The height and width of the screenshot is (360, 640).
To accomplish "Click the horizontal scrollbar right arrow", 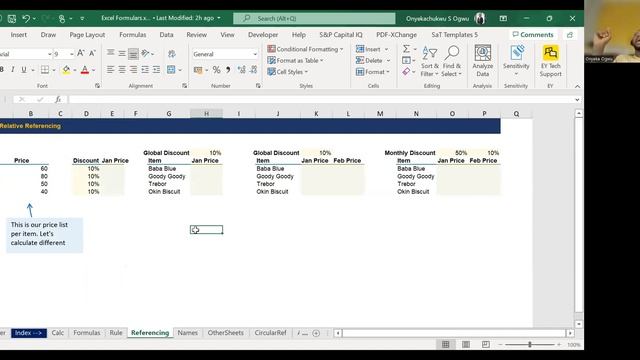I will (570, 333).
